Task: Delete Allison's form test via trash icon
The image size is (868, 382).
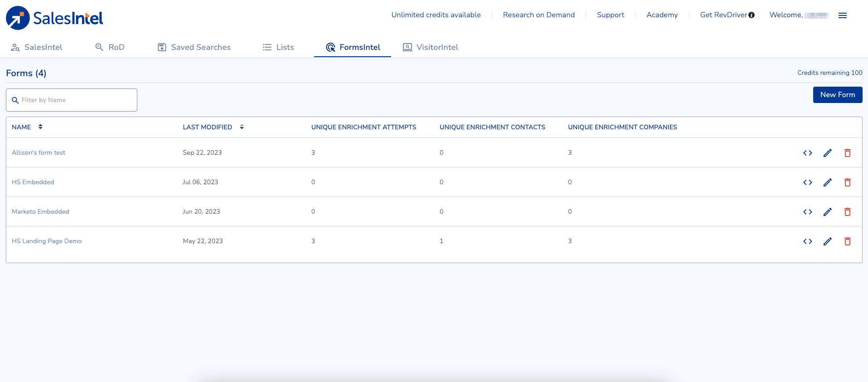Action: [x=847, y=153]
